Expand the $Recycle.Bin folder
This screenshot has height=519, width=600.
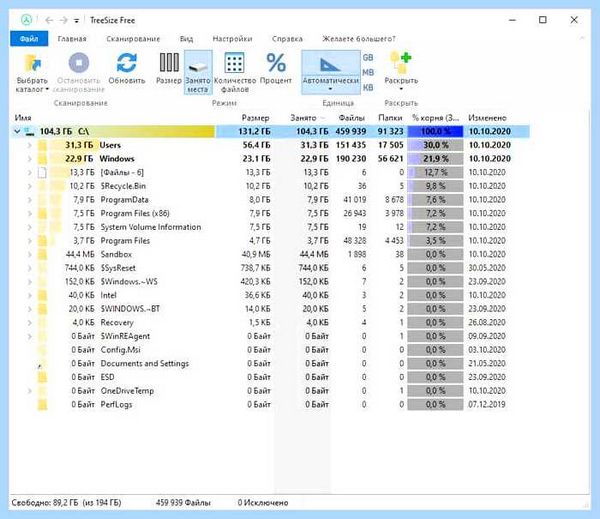pyautogui.click(x=29, y=186)
